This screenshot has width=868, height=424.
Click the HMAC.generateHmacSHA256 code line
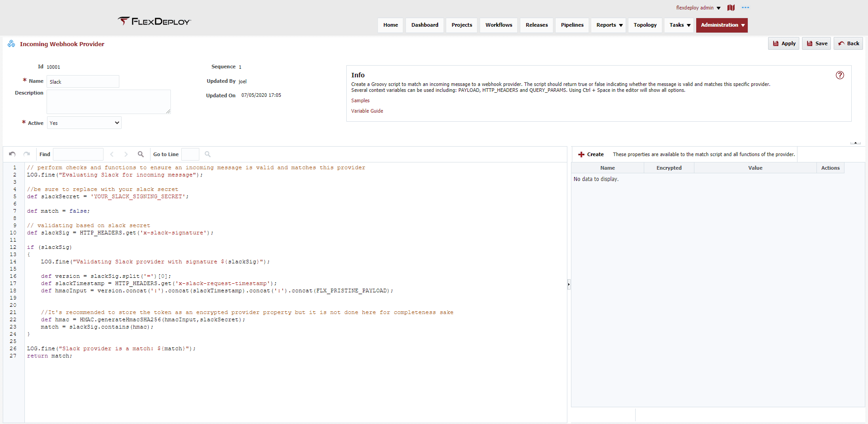[x=143, y=319]
